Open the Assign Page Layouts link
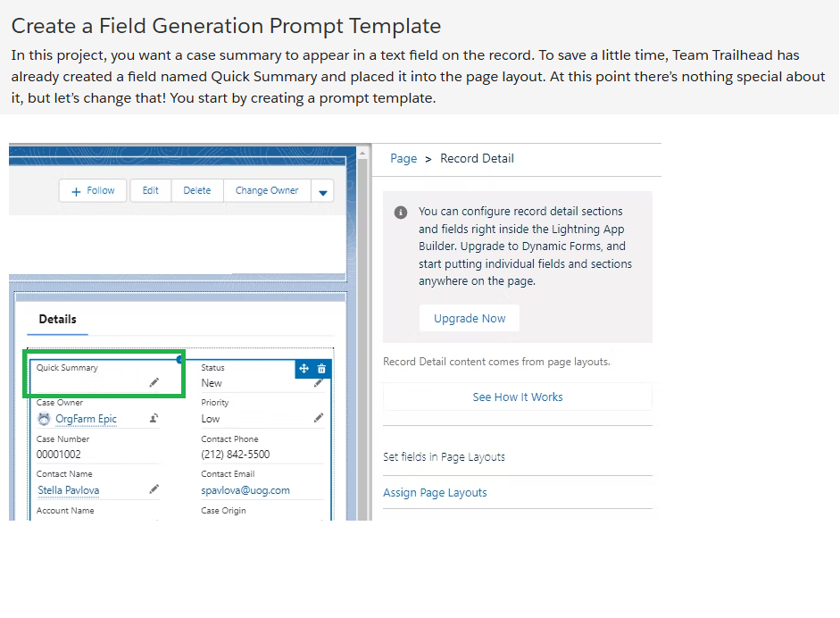Screen dimensions: 840x618 435,493
